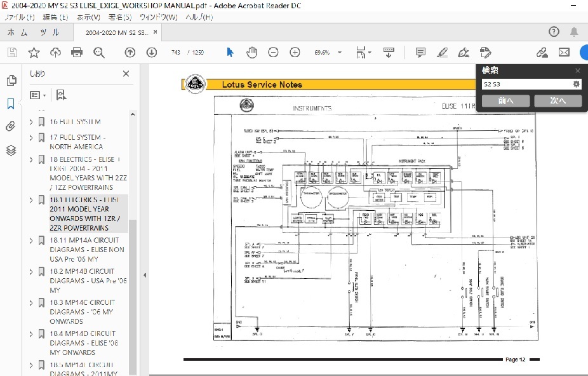Select 18.11 MP14A Circuit Diagrams bookmark
Viewport: 588px width, 376px height.
tap(87, 250)
